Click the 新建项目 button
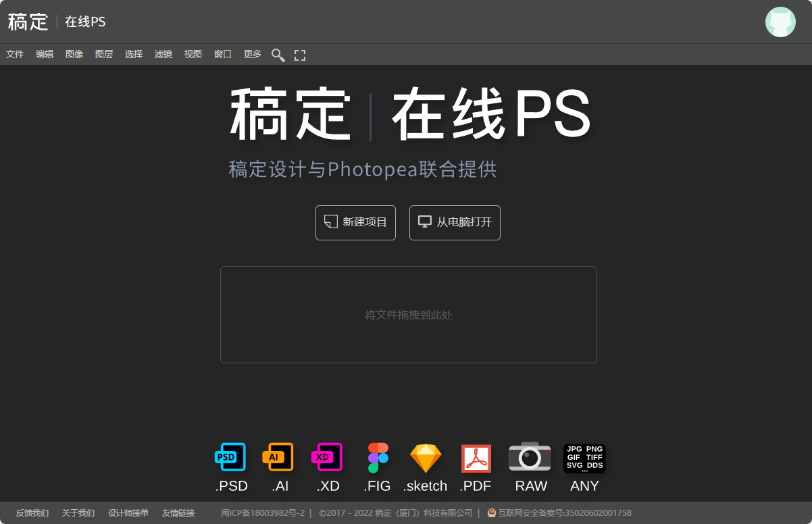Image resolution: width=812 pixels, height=524 pixels. click(x=355, y=222)
